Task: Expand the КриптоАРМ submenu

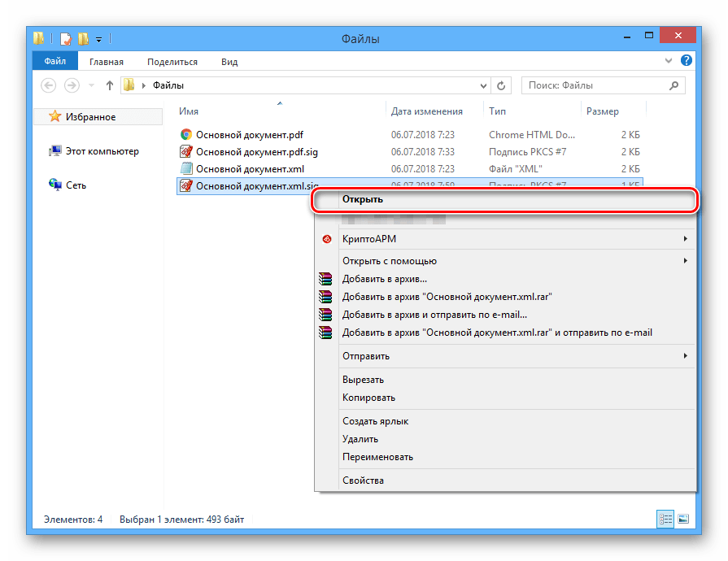Action: point(685,239)
